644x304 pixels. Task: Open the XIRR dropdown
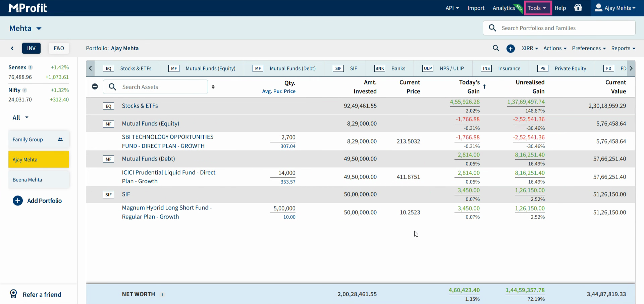[x=530, y=48]
